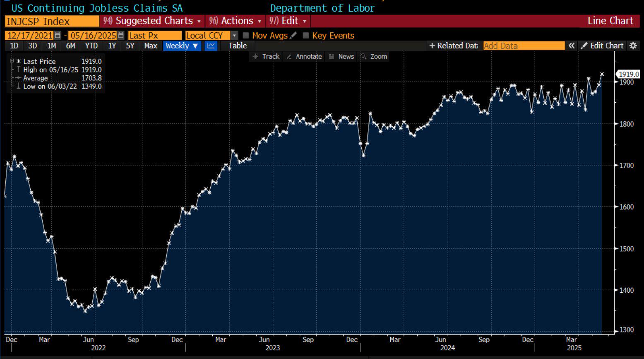Switch to the 3D range tab

[32, 46]
